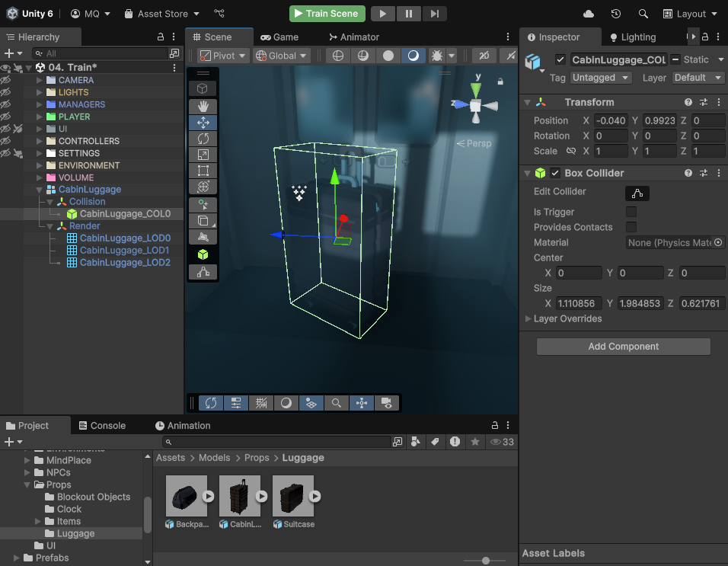Select the Suitcase asset thumbnail
The image size is (728, 566).
coord(293,497)
